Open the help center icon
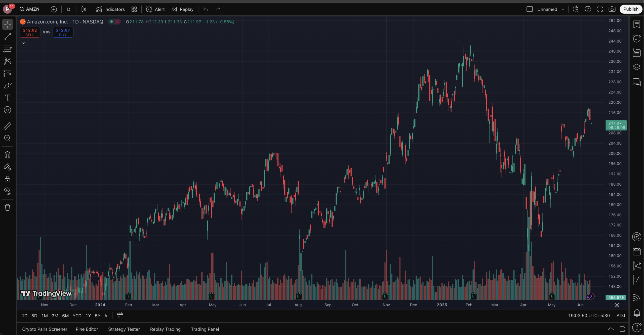 coord(637,327)
